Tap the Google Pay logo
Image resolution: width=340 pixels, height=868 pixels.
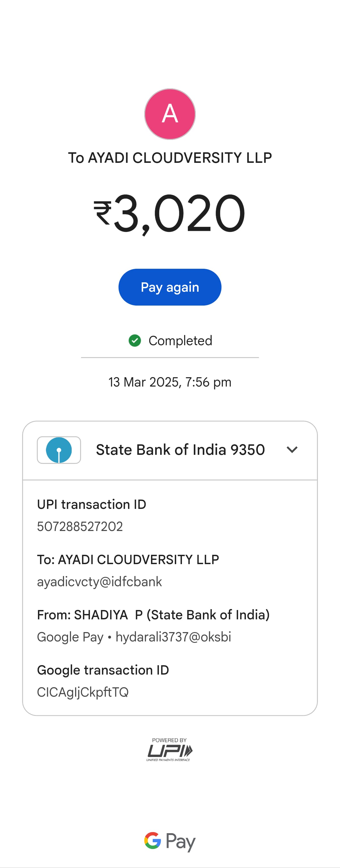coord(169,841)
